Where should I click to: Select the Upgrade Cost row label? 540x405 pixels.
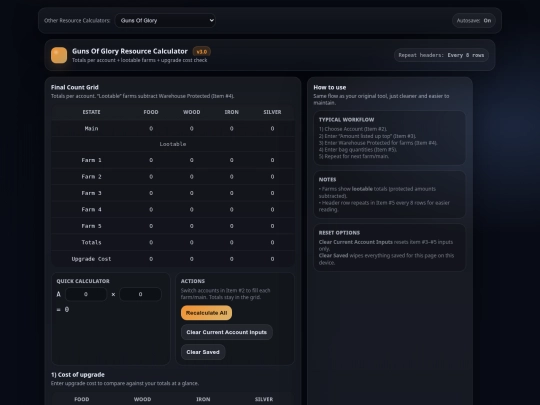[91, 259]
